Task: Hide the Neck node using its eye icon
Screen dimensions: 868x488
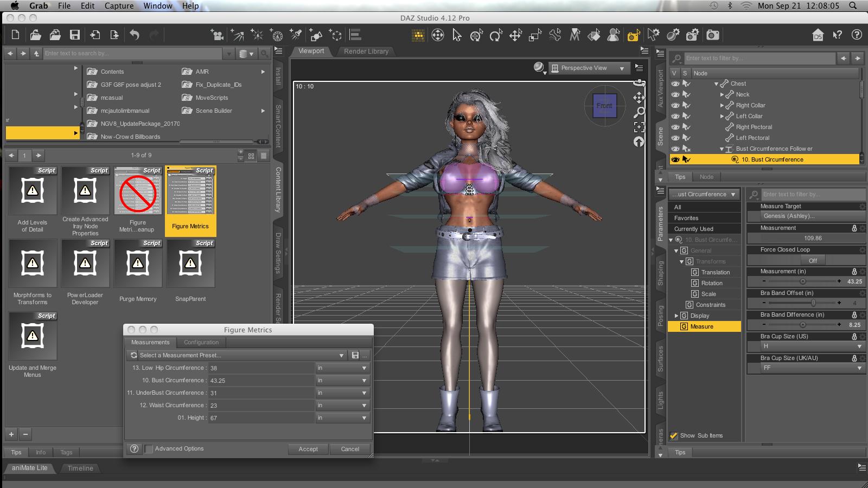Action: [x=675, y=94]
